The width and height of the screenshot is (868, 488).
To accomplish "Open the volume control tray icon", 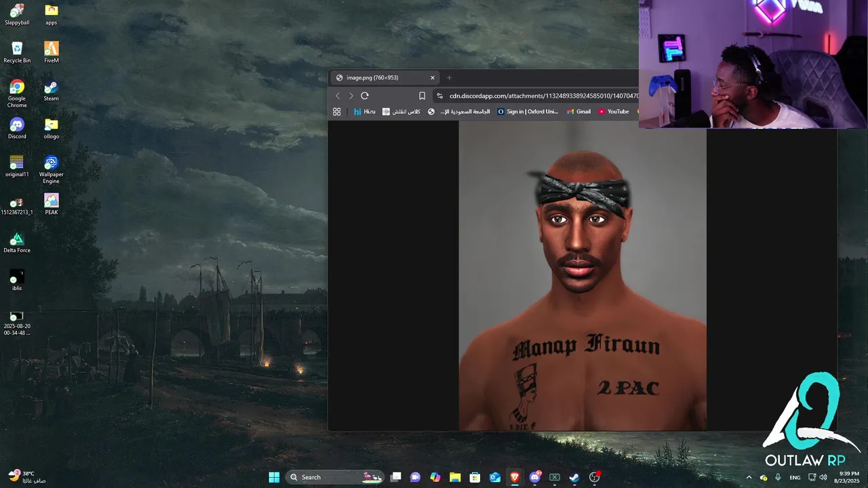I will [x=823, y=477].
